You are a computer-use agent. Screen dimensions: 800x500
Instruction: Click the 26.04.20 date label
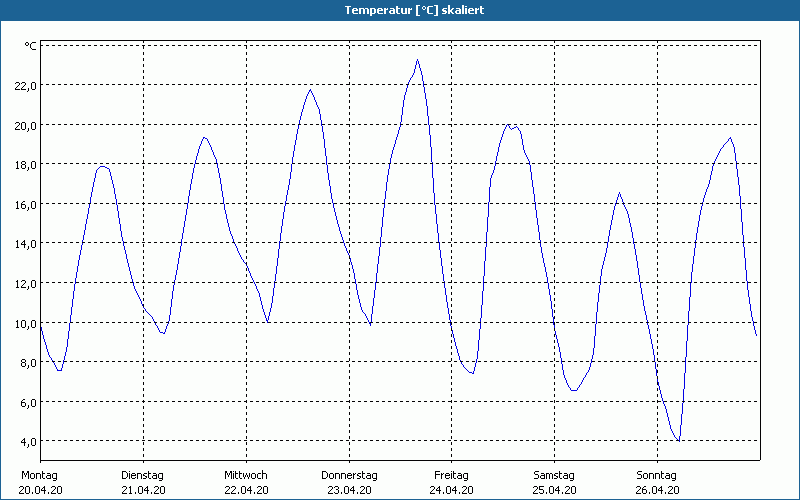tap(656, 490)
